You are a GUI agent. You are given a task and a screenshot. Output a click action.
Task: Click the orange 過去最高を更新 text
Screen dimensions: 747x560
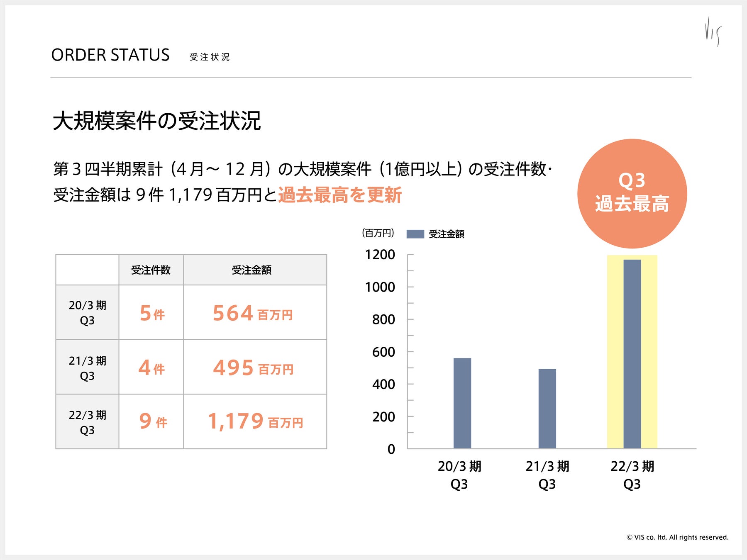[340, 195]
